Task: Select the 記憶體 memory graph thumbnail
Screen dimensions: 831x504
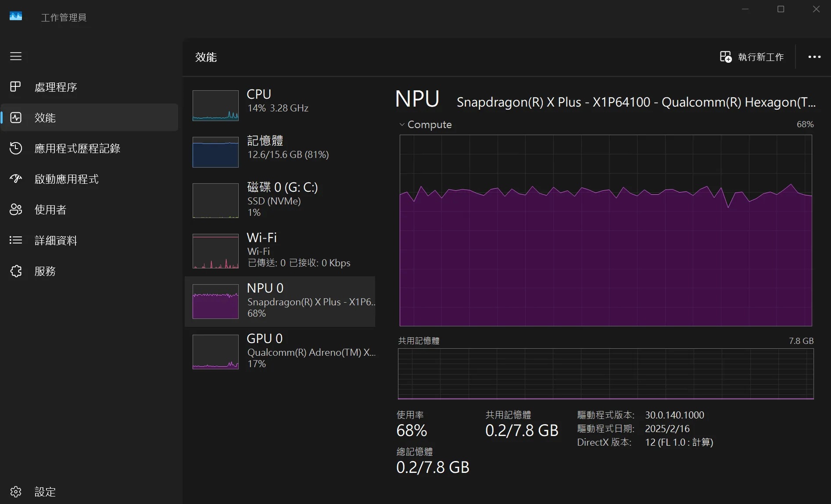Action: click(x=215, y=152)
